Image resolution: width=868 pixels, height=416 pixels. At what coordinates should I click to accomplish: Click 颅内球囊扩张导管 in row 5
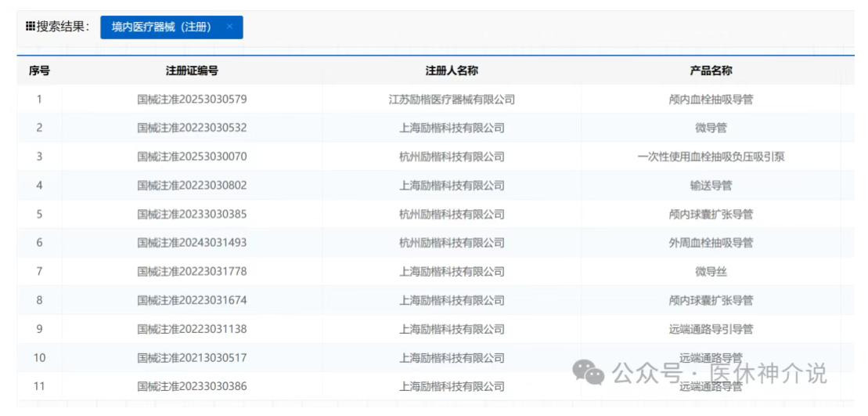click(711, 215)
